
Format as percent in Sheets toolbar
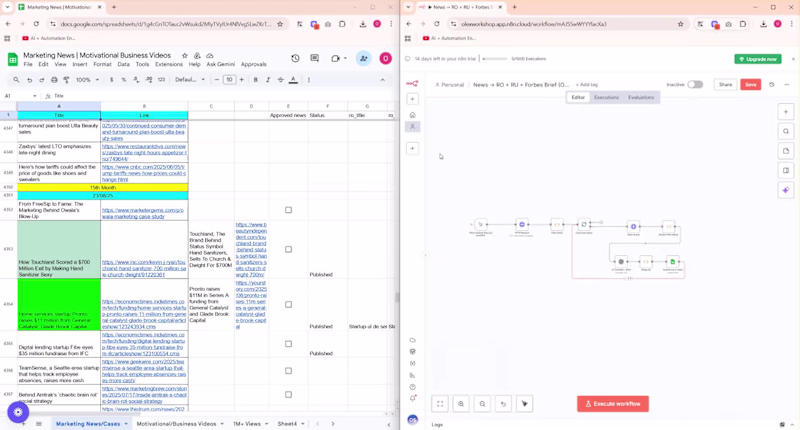click(x=124, y=80)
